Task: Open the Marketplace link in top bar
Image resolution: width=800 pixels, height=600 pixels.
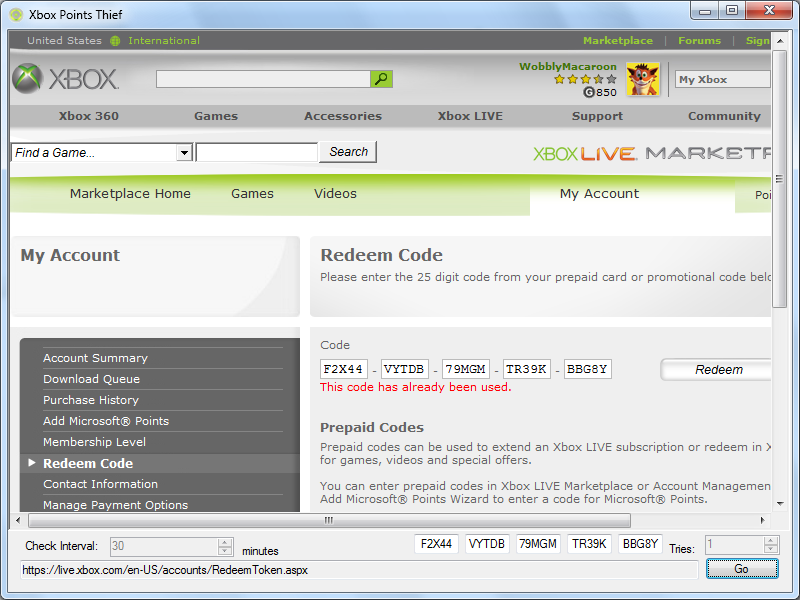Action: coord(617,41)
